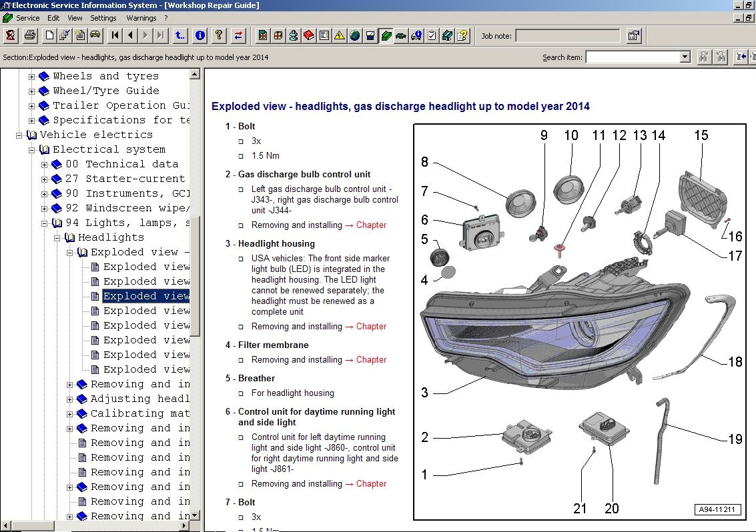Click the tree panel scroll-down arrow
756x532 pixels.
click(x=195, y=515)
